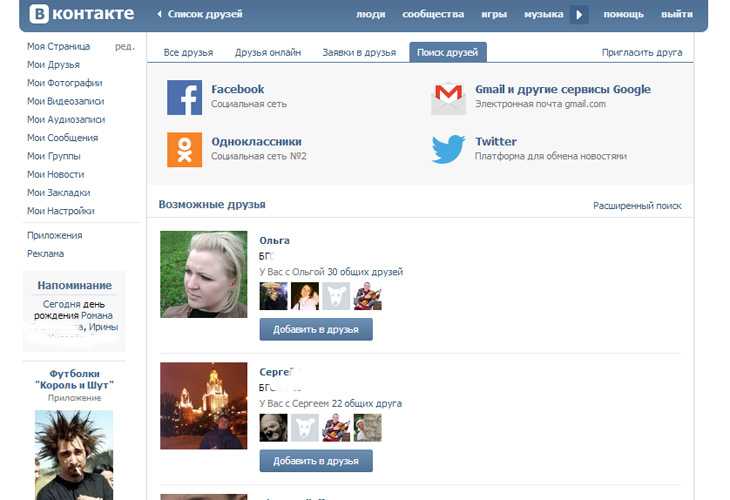Screen dimensions: 730x500
Task: Open 'игры' in the top menu
Action: [x=494, y=14]
